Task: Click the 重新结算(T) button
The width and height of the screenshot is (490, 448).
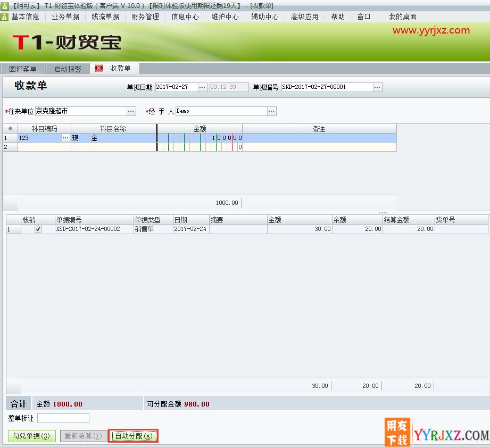Action: 84,436
